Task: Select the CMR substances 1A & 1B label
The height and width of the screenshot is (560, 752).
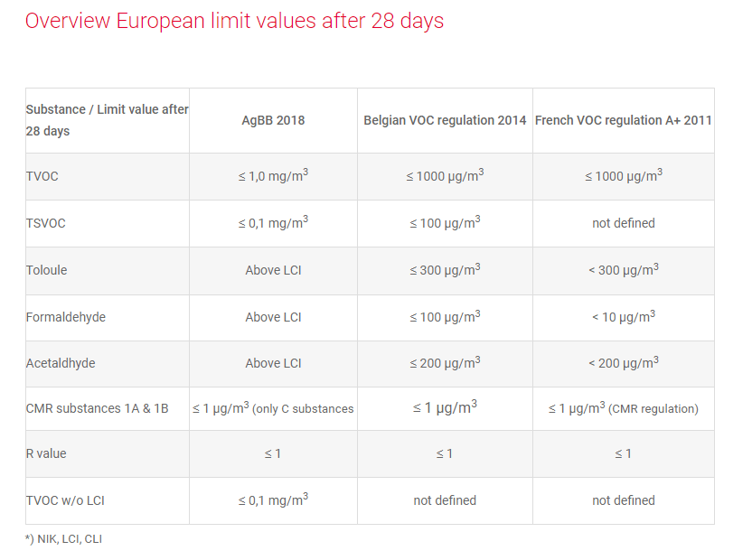Action: (x=98, y=409)
